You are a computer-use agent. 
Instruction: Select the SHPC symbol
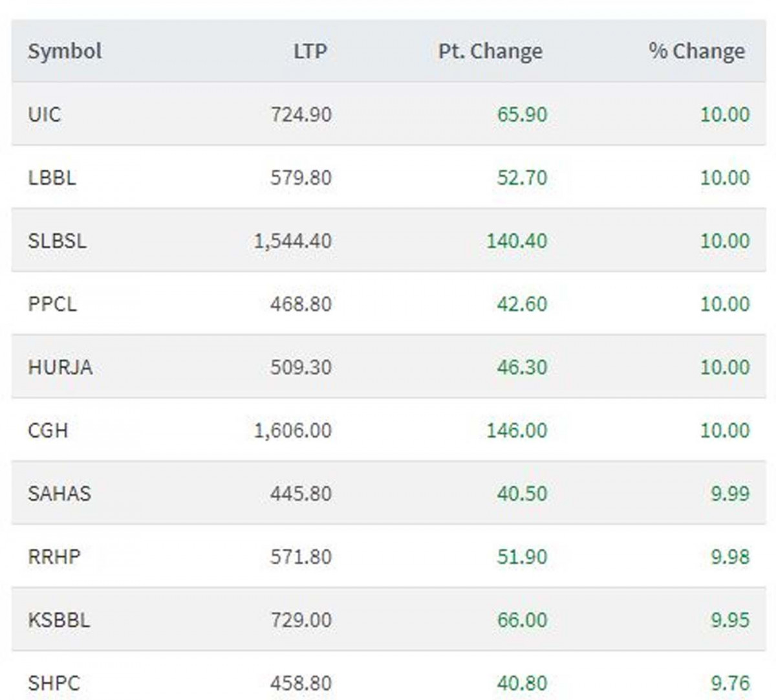[x=54, y=683]
